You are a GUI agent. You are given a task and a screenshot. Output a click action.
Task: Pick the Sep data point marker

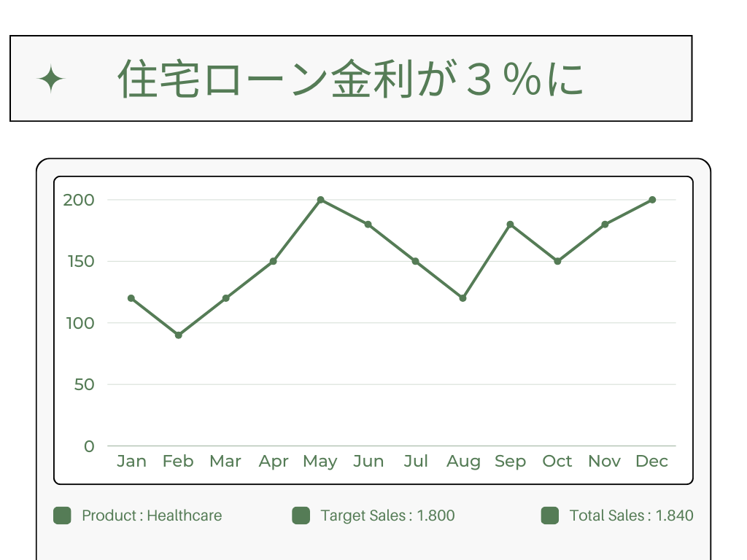[x=510, y=225]
